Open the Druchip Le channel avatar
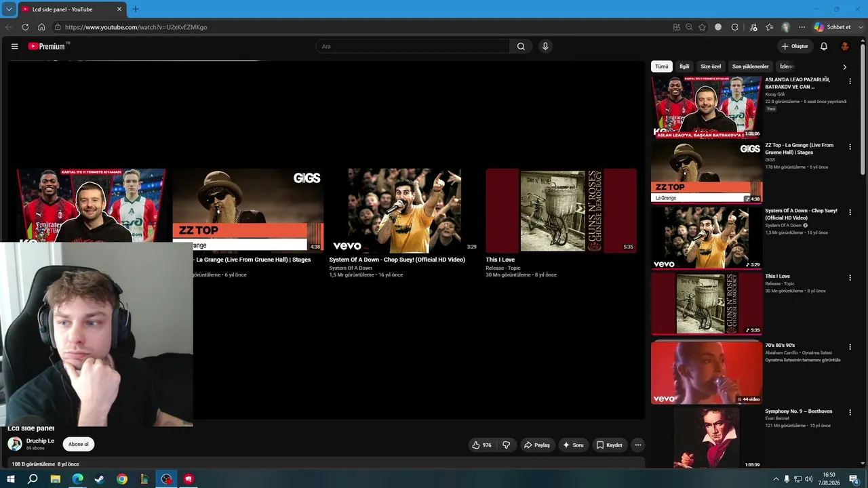Screen dimensions: 868x488 (15, 444)
